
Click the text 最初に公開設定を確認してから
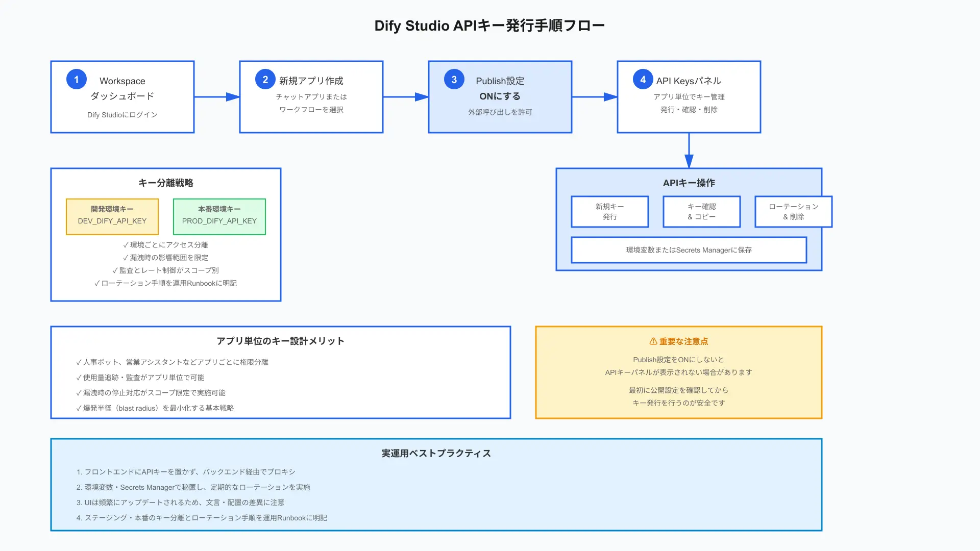[679, 390]
